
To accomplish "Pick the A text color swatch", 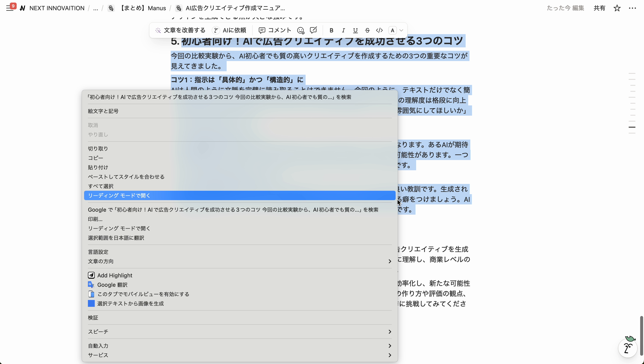I will click(392, 30).
